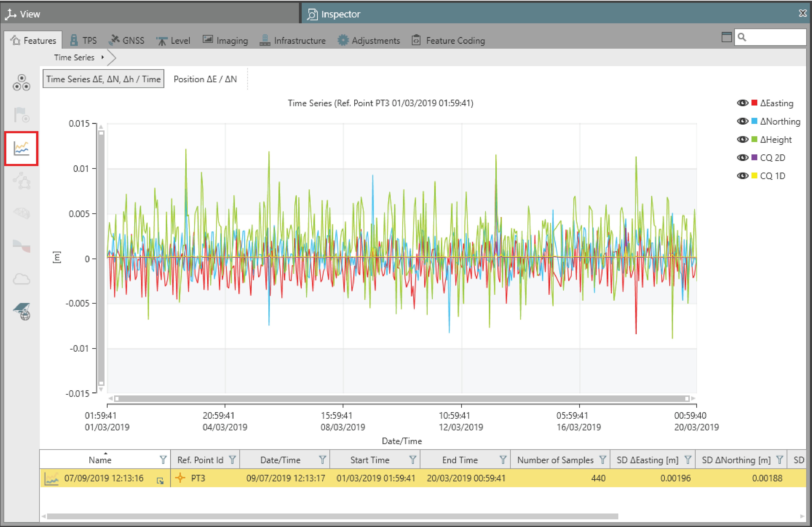
Task: Click the magnifier search icon
Action: tap(742, 37)
